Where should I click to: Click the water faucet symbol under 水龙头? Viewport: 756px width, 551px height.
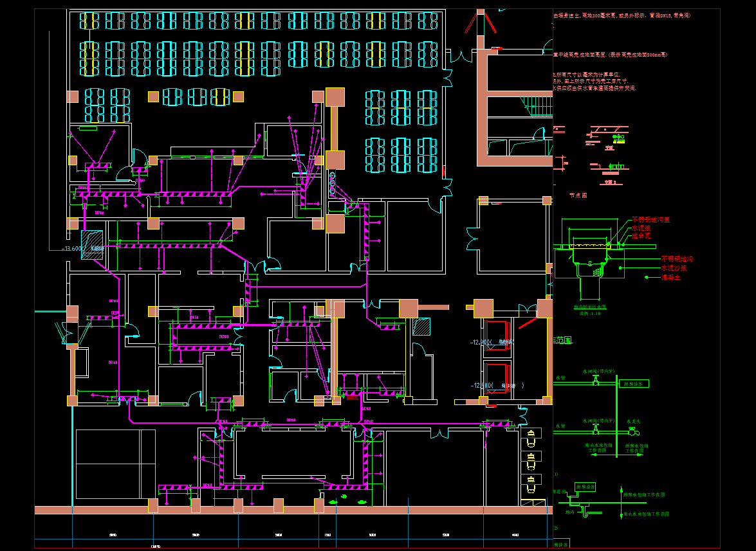tap(631, 432)
